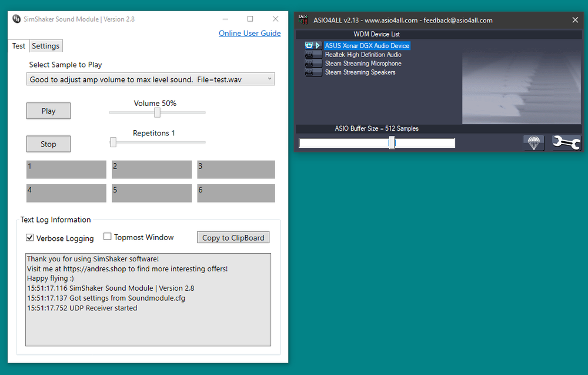Click the SimShaker title bar app icon
The image size is (588, 375).
(x=16, y=19)
